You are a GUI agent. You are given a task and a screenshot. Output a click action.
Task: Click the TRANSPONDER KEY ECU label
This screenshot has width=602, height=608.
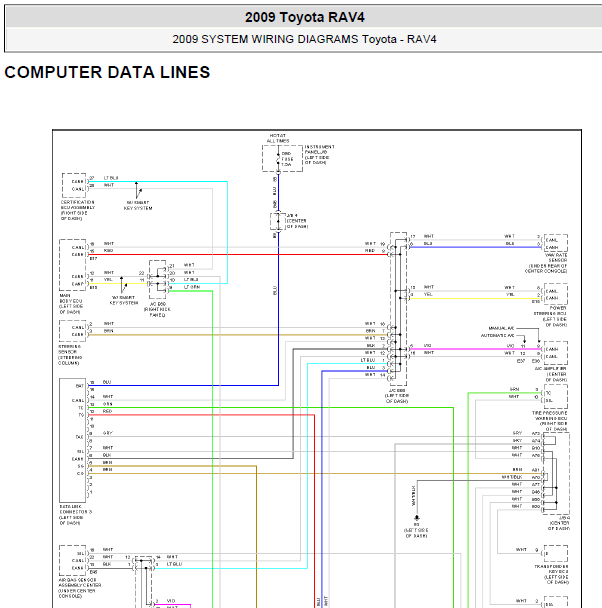pos(552,574)
